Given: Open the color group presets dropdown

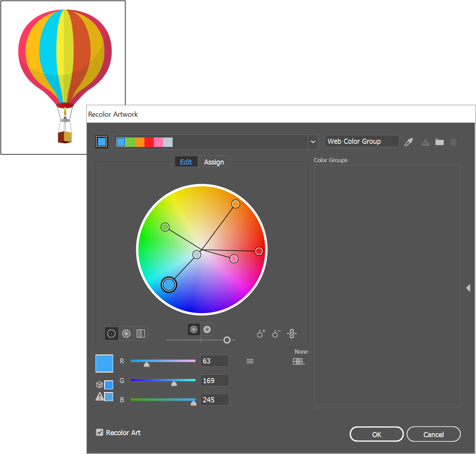Looking at the screenshot, I should (313, 142).
